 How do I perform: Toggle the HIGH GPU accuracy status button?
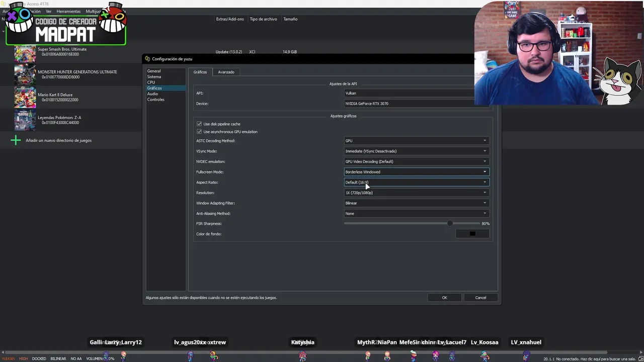point(24,359)
